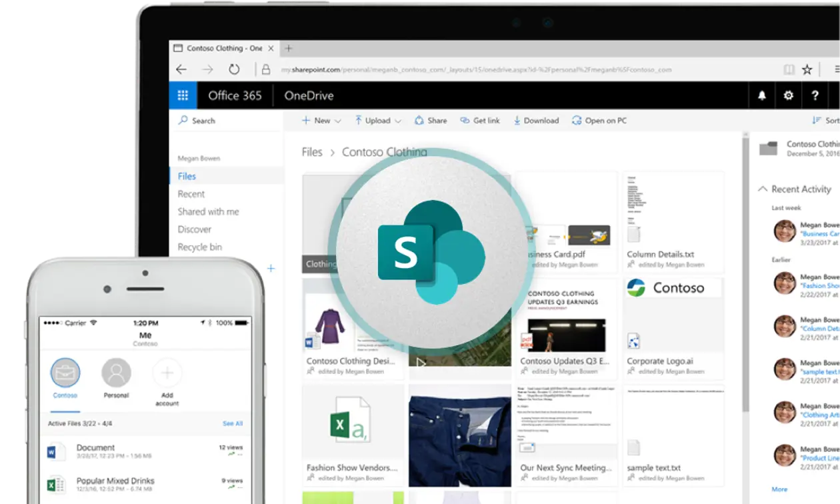Viewport: 840px width, 504px height.
Task: Open notifications bell in Office 365 header
Action: 762,95
